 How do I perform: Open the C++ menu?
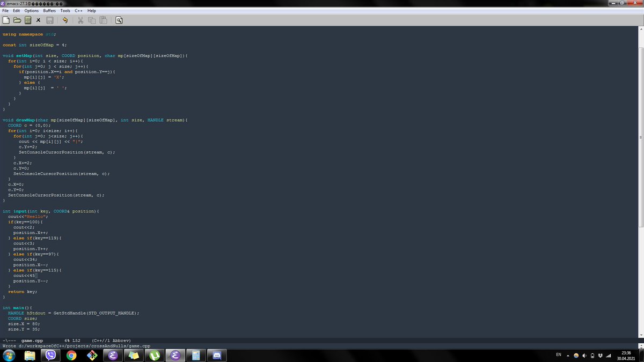point(78,11)
